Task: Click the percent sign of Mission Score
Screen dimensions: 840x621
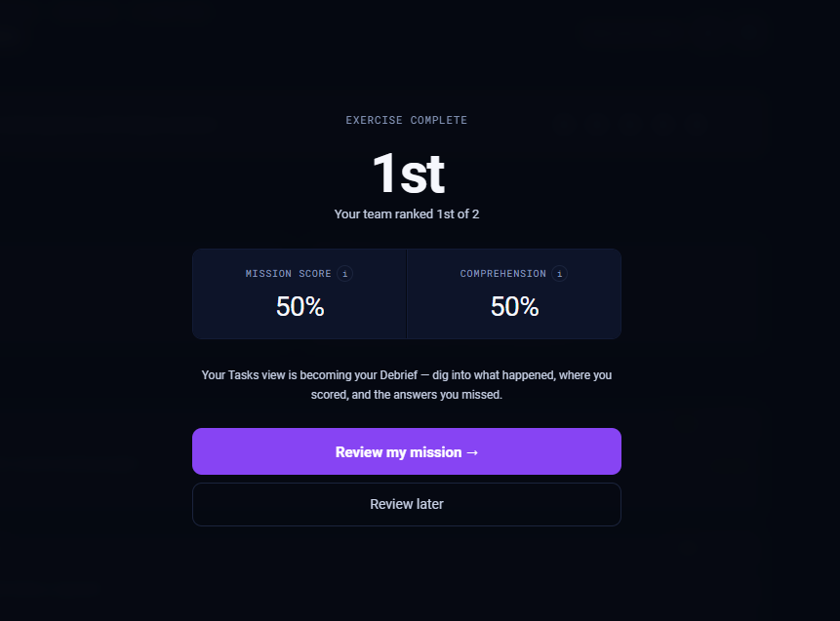Action: [x=314, y=307]
